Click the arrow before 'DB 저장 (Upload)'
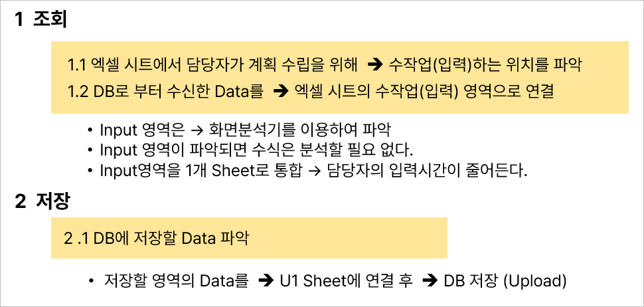The height and width of the screenshot is (307, 644). point(430,282)
